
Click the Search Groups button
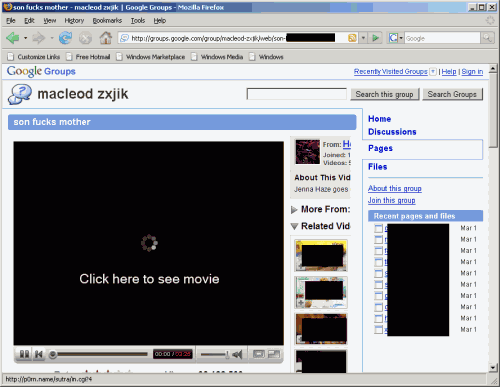(x=452, y=94)
